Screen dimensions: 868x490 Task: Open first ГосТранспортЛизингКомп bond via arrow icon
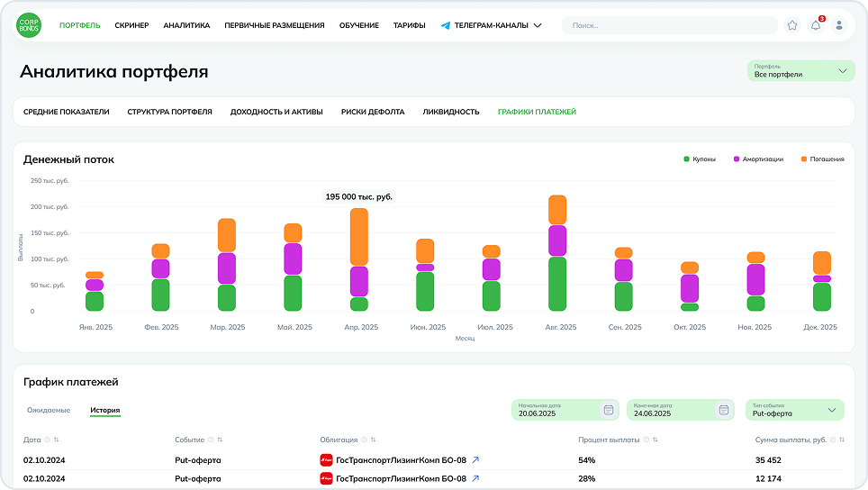tap(475, 460)
